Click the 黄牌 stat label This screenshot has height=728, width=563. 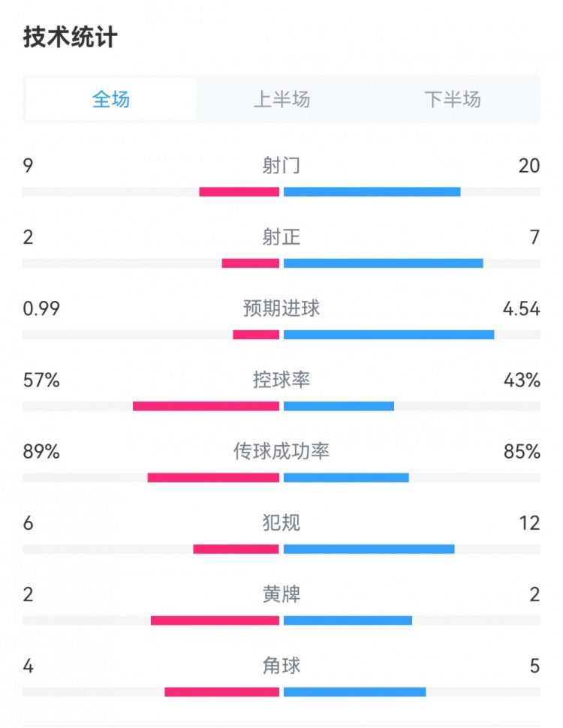coord(281,595)
